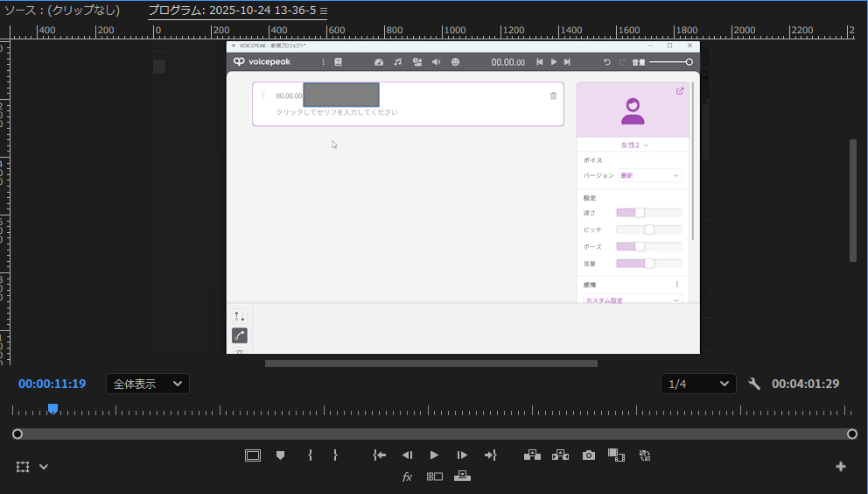Add a marker at the playhead
The image size is (868, 494).
(280, 455)
